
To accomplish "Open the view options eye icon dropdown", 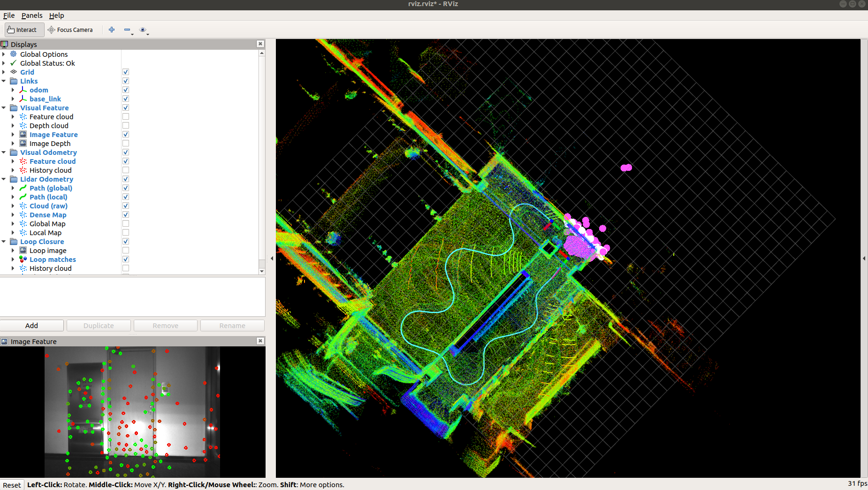I will click(143, 30).
